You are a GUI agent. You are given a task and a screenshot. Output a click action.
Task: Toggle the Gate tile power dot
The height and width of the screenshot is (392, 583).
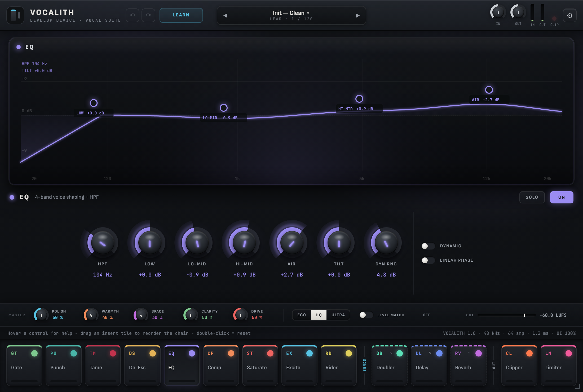pyautogui.click(x=34, y=353)
